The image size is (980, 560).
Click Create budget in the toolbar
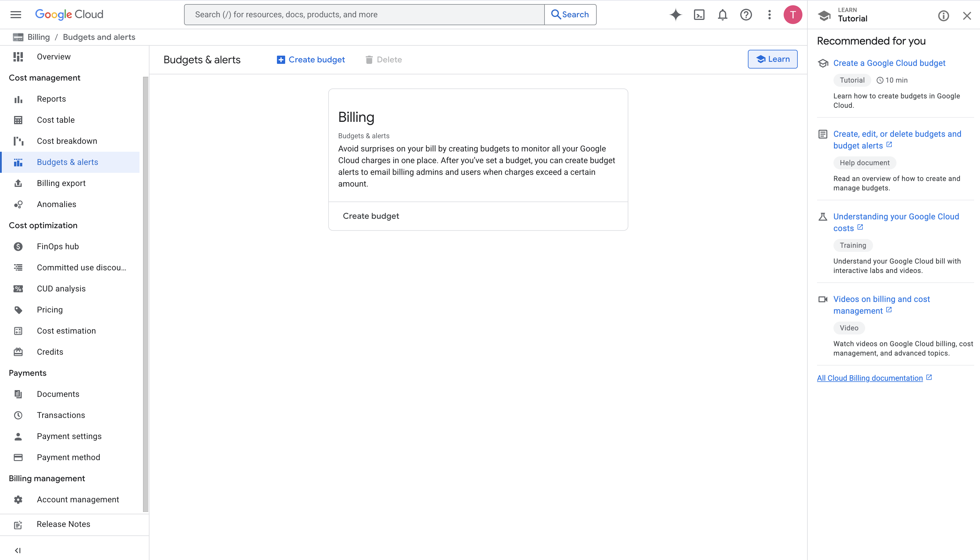(x=311, y=60)
